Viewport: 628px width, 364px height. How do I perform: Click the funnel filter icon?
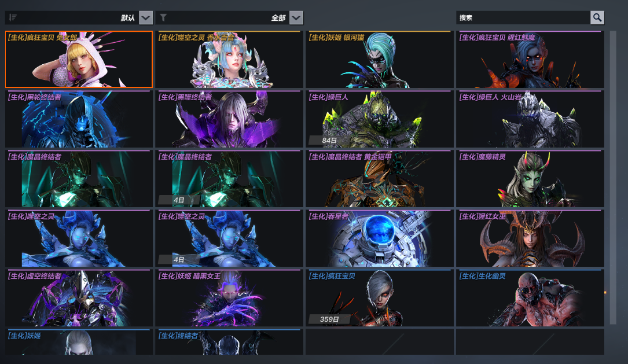point(163,17)
